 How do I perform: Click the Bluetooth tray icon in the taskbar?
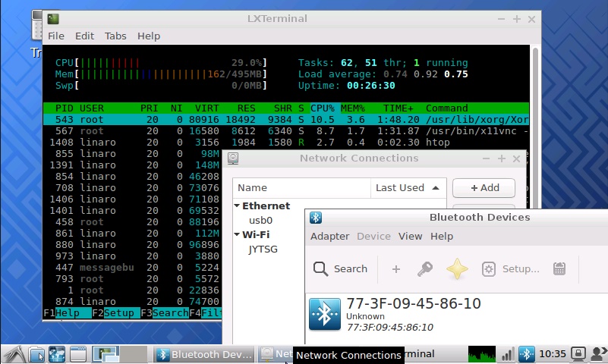coord(526,353)
